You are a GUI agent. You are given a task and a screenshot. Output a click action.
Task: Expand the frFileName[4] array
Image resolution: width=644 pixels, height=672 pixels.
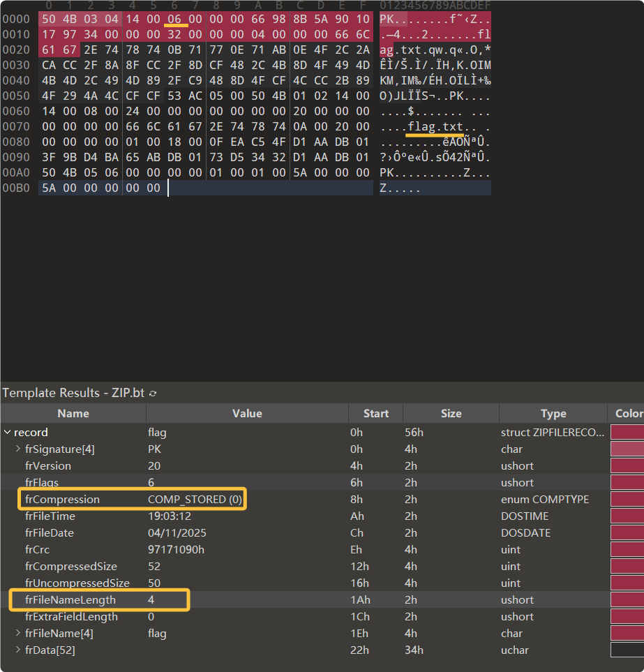(18, 634)
